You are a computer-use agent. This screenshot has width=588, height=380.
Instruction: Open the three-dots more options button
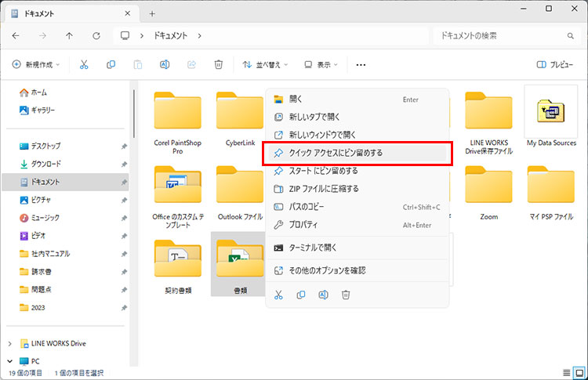pyautogui.click(x=361, y=65)
